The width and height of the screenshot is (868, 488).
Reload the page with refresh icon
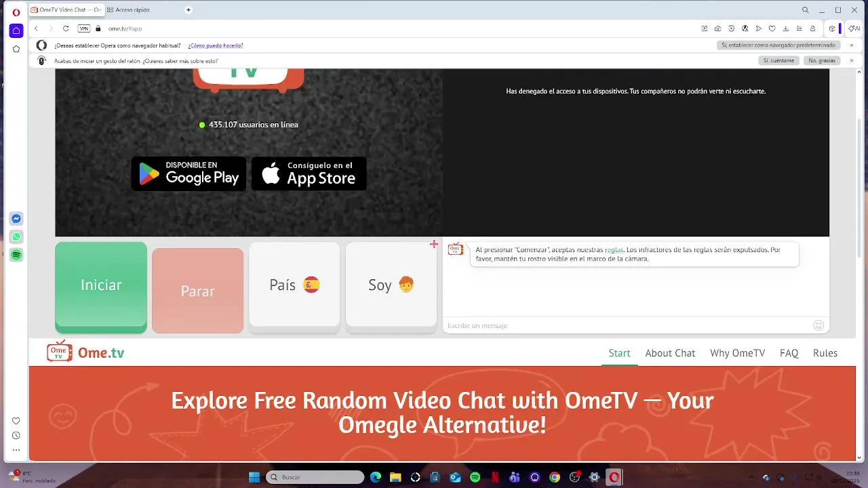pyautogui.click(x=66, y=28)
